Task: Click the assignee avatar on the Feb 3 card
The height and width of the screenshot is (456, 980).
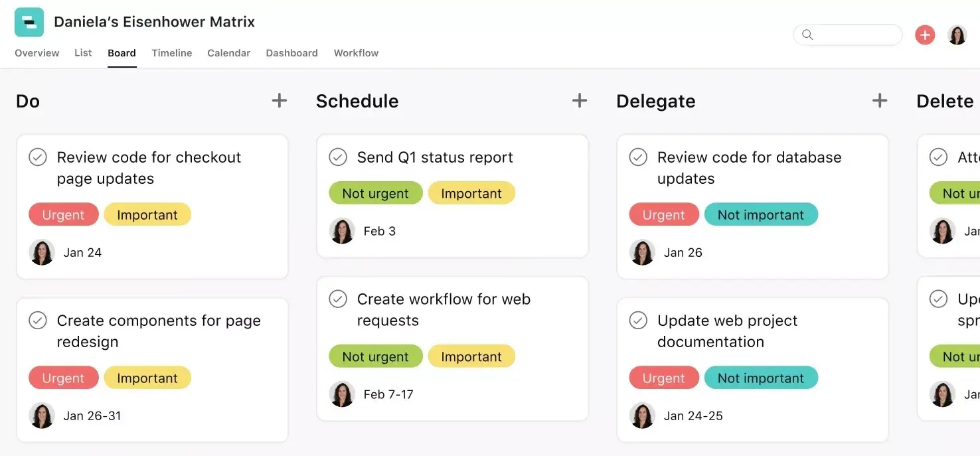Action: pyautogui.click(x=342, y=231)
